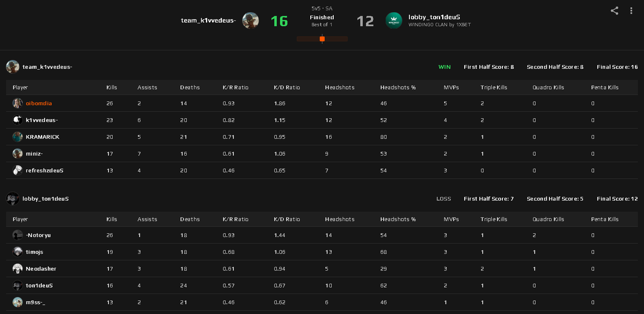
Task: Click m9ss-_ player avatar
Action: [x=18, y=302]
